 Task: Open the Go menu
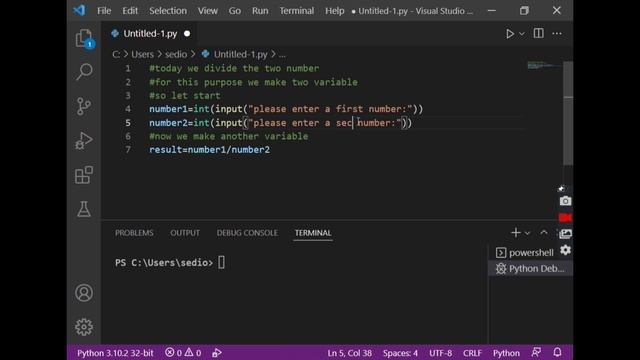click(x=234, y=11)
